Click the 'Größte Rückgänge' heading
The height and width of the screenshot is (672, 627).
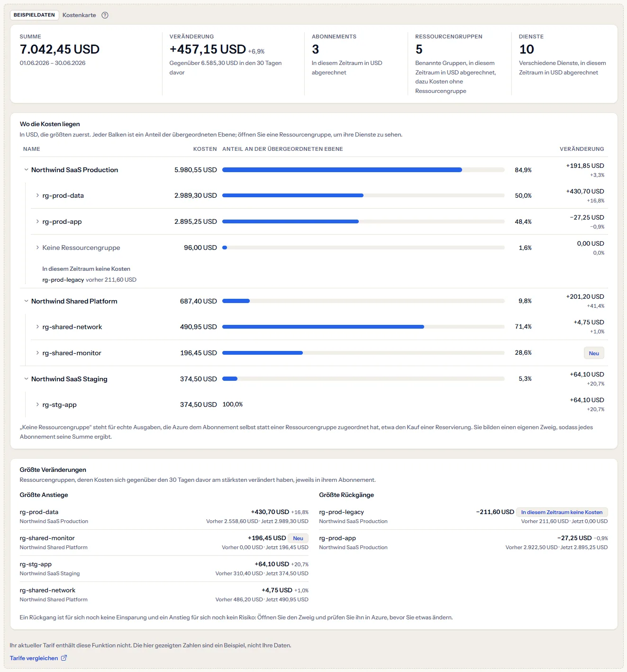[346, 495]
